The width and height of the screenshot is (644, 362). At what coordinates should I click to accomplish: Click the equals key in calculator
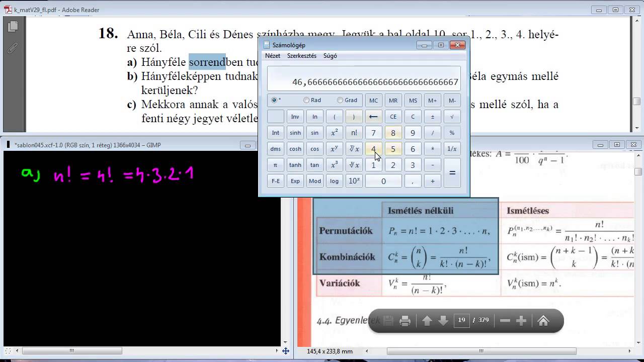coord(452,173)
